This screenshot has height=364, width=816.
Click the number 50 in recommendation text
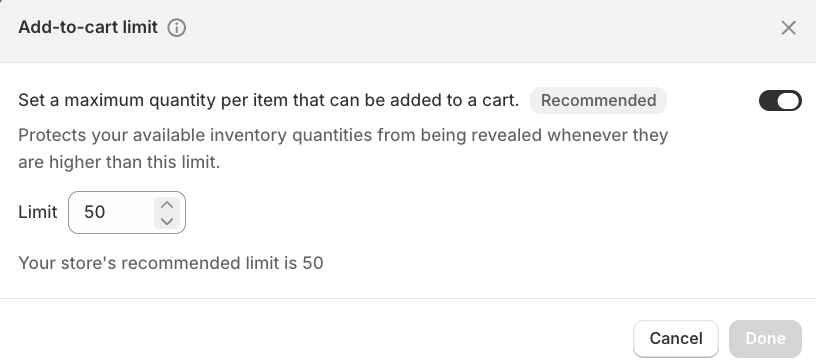(313, 263)
